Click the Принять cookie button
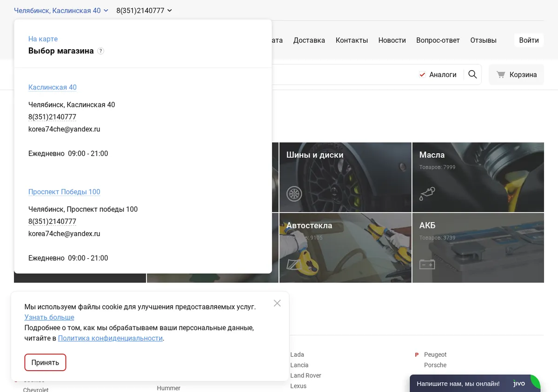558x392 pixels. click(x=45, y=362)
